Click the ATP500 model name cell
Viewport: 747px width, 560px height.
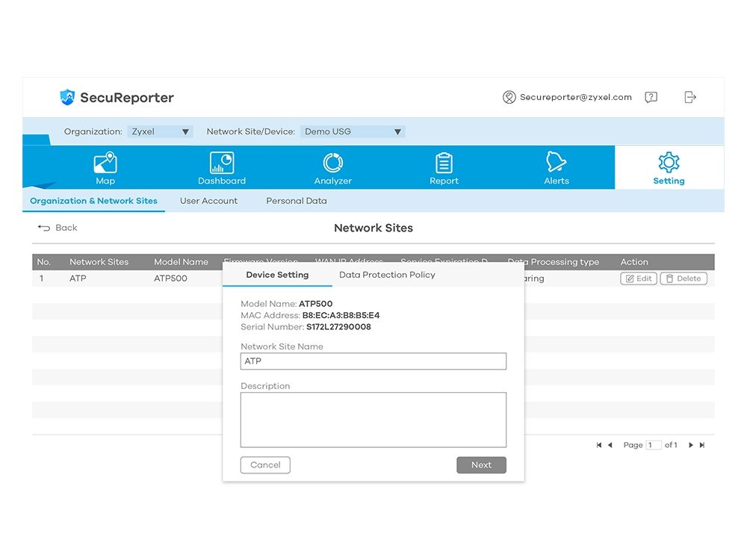click(170, 278)
